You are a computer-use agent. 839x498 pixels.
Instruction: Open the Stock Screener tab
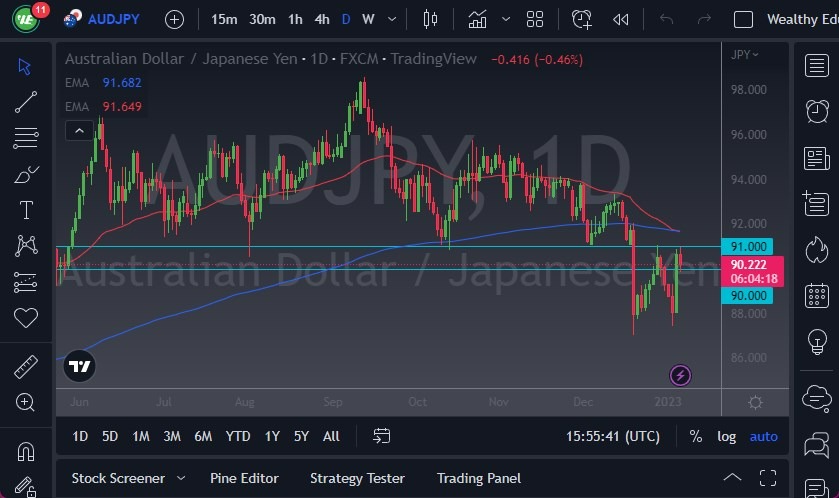point(118,478)
